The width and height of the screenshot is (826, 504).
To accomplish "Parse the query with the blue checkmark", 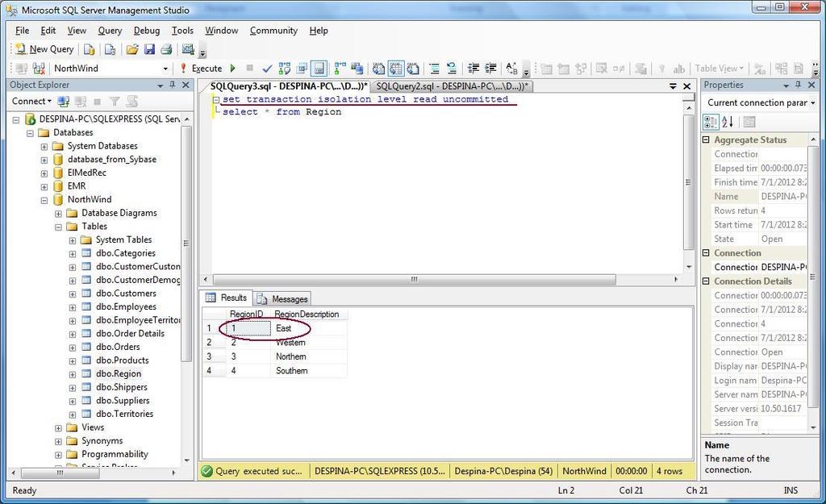I will [267, 69].
